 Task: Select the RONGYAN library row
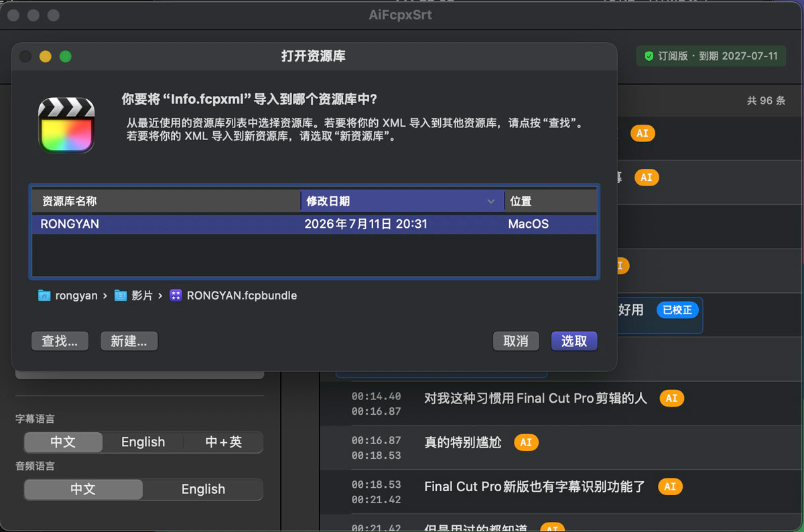click(x=314, y=224)
